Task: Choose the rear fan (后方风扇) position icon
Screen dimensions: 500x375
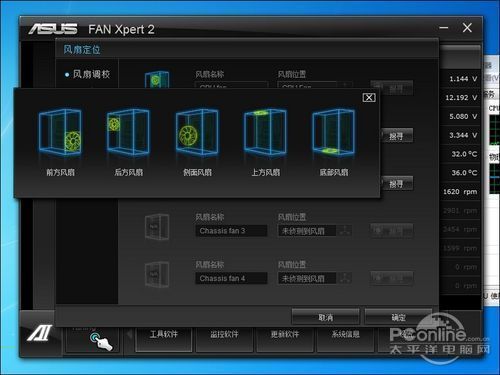Action: [128, 133]
